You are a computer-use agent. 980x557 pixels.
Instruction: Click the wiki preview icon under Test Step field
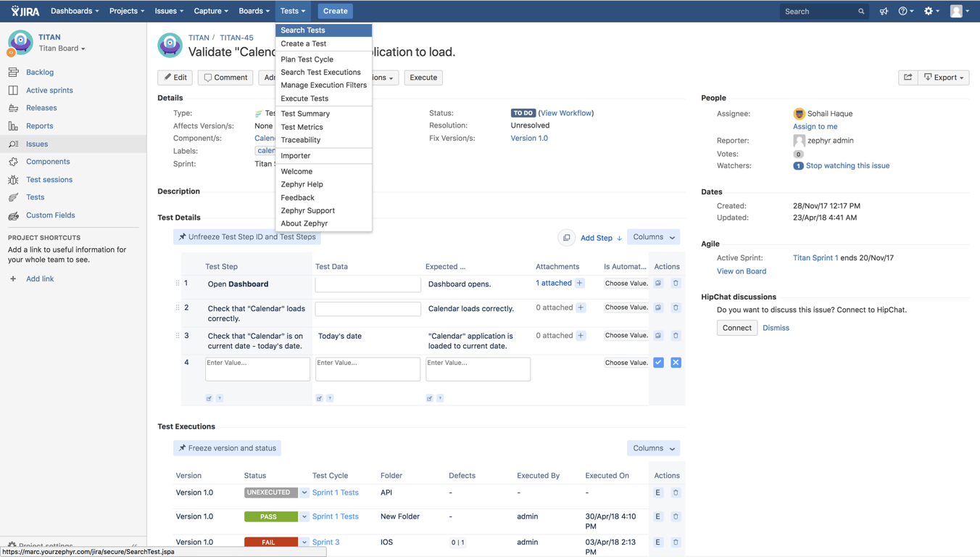[x=209, y=398]
